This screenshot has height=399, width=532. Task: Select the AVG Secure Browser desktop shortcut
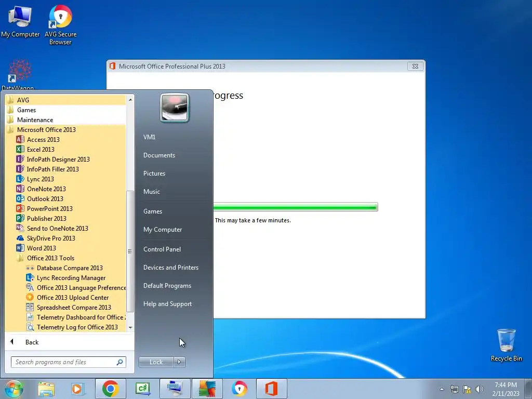(x=60, y=25)
